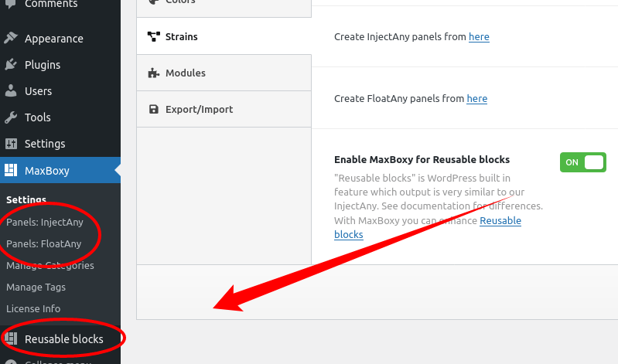Click the Plugins plug icon
Viewport: 618px width, 364px height.
point(11,64)
